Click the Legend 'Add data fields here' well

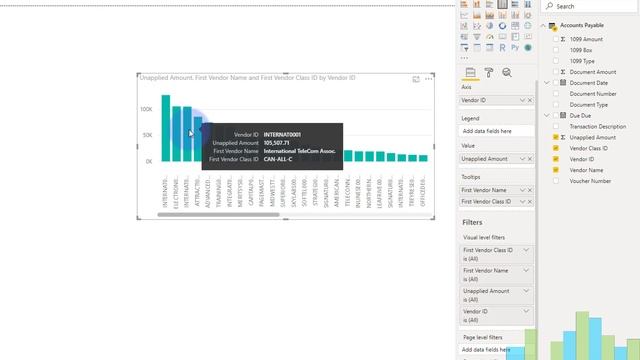pos(496,131)
